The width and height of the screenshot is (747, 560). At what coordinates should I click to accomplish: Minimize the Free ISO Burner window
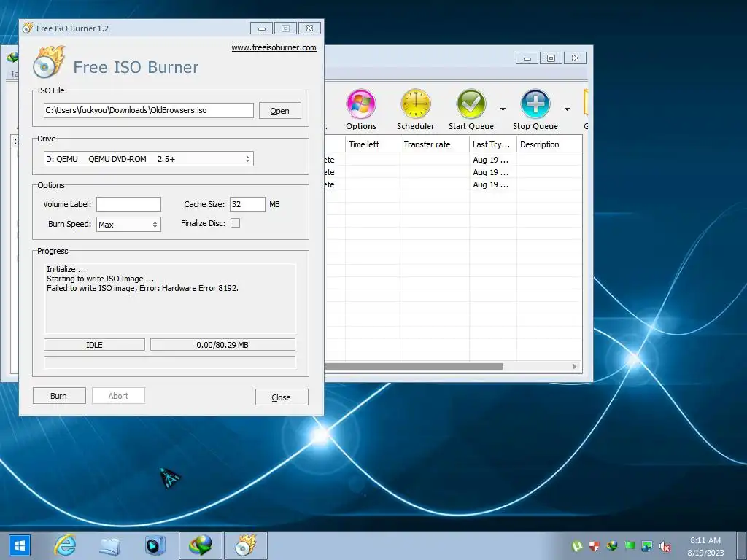coord(262,28)
